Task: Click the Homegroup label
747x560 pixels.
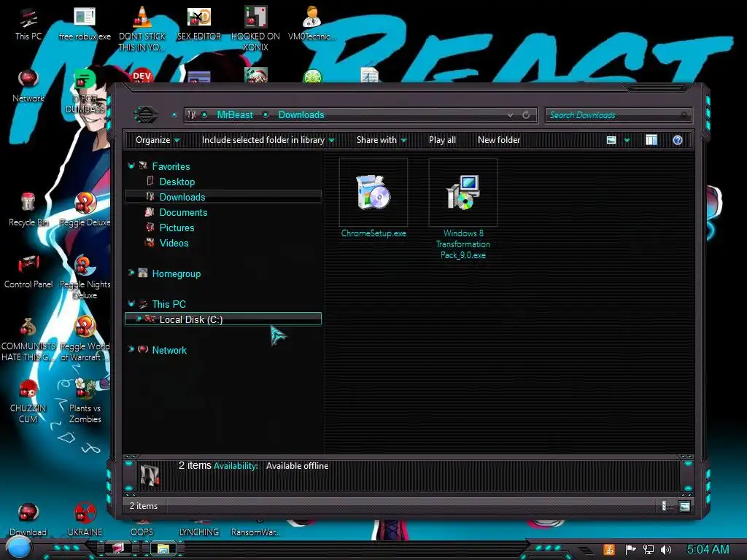Action: tap(177, 274)
